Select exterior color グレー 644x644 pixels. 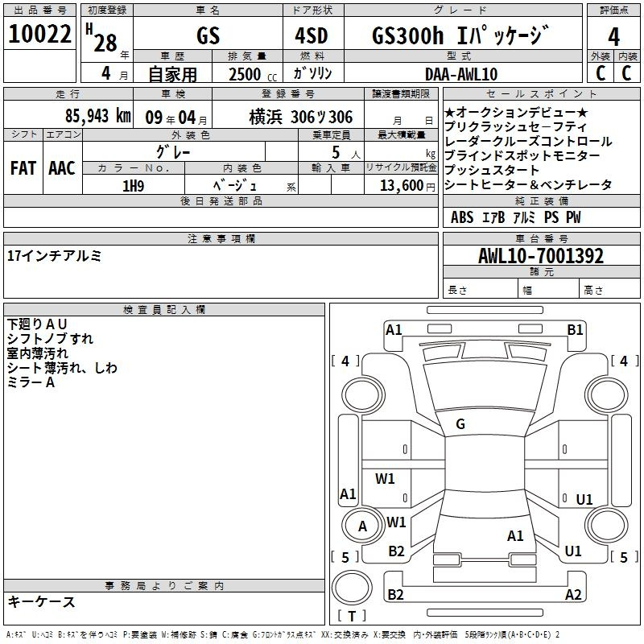click(173, 152)
